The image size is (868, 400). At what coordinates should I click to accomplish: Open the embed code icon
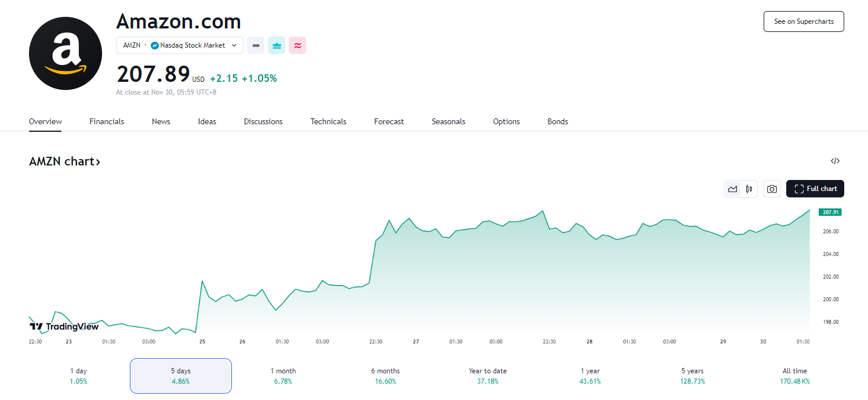click(835, 161)
